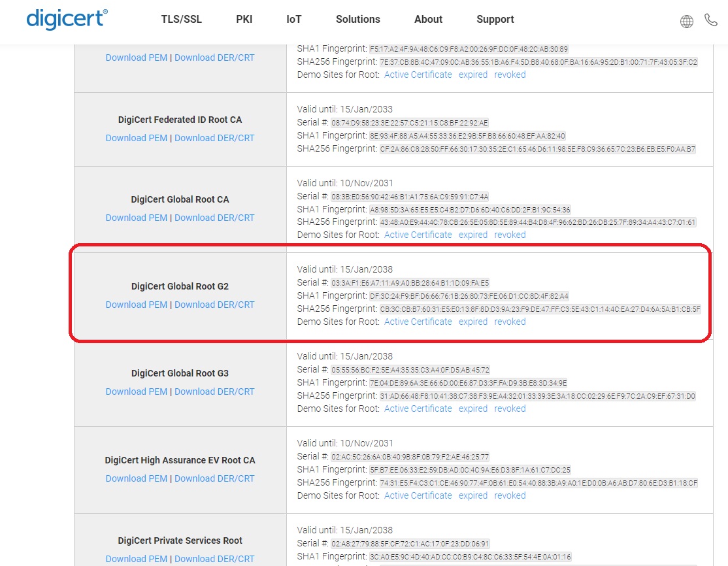Select the Global Root G2 SHA256 fingerprint value
728x566 pixels.
point(540,308)
